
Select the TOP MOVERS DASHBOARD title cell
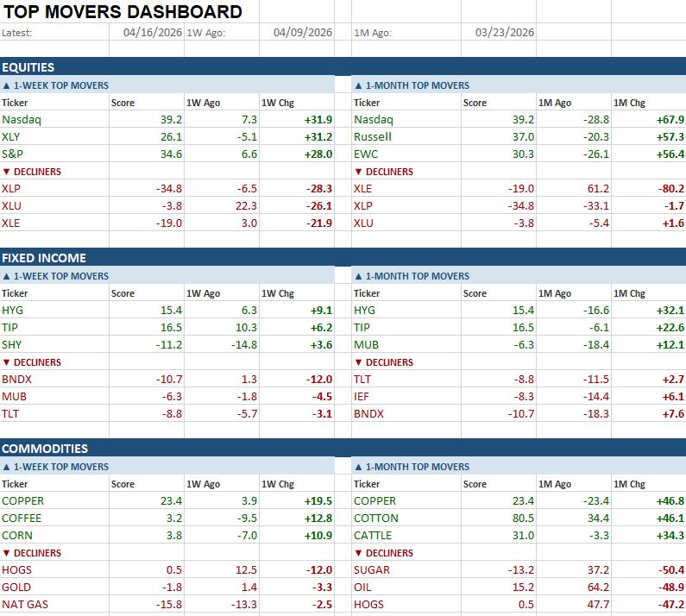[x=123, y=12]
